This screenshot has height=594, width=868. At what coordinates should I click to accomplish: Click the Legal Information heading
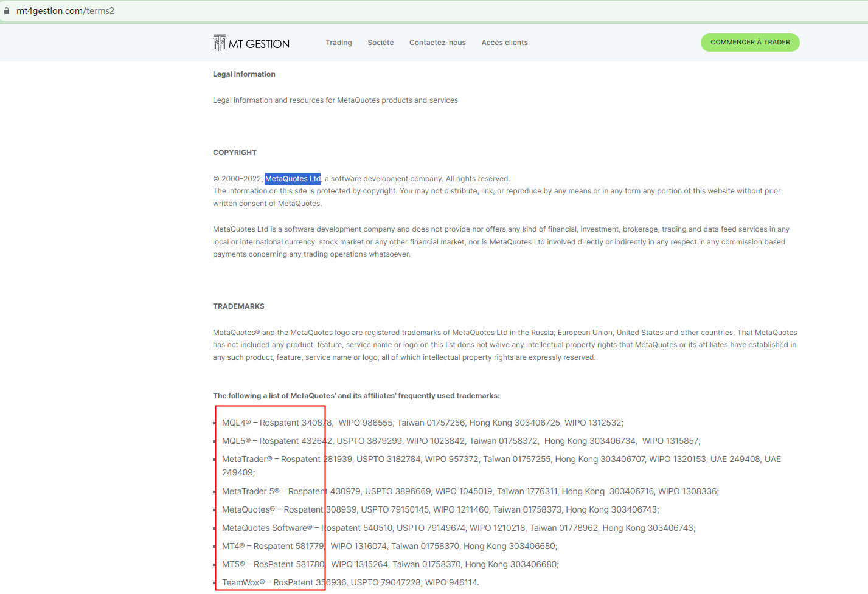244,74
